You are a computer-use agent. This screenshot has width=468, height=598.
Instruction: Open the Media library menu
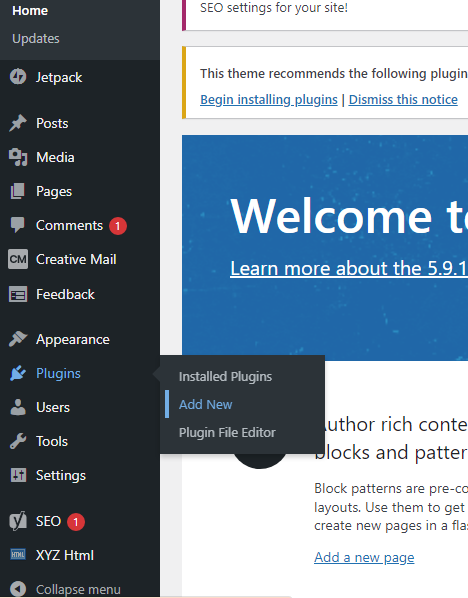point(55,157)
